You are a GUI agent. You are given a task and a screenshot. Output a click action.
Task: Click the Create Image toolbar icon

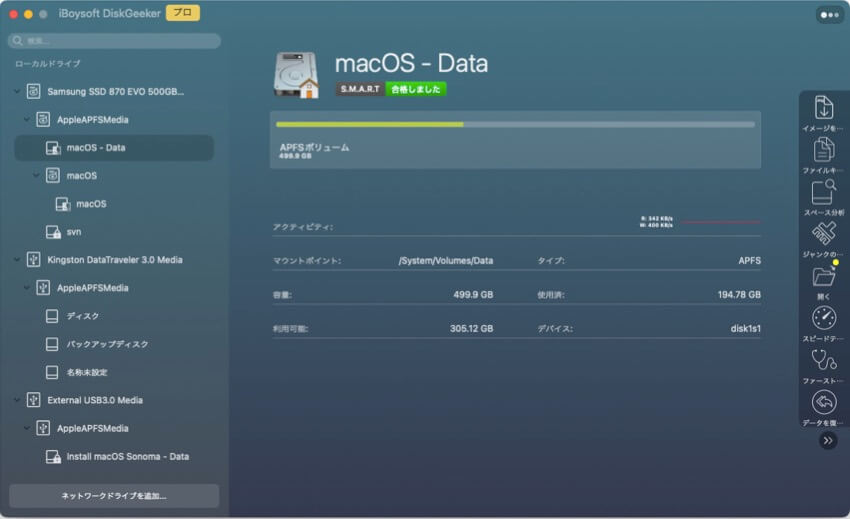click(x=823, y=107)
